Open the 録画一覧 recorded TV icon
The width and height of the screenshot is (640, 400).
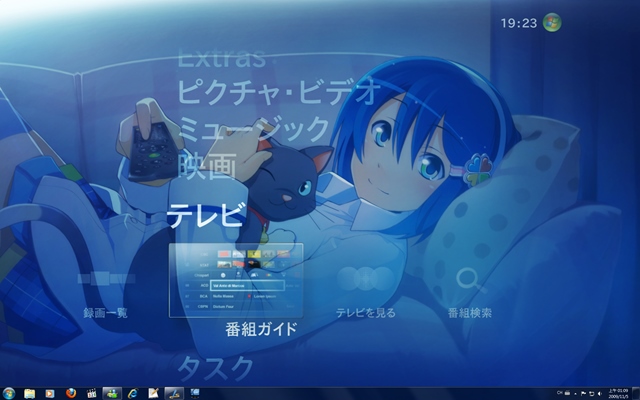106,279
